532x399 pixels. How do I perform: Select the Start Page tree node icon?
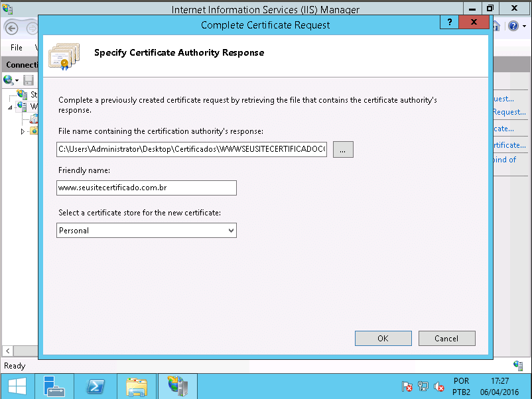[x=23, y=94]
